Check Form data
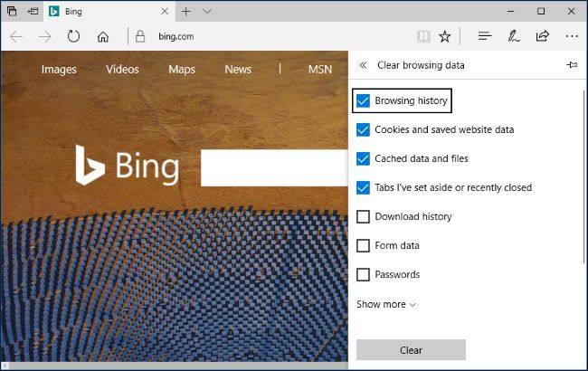 pos(363,246)
